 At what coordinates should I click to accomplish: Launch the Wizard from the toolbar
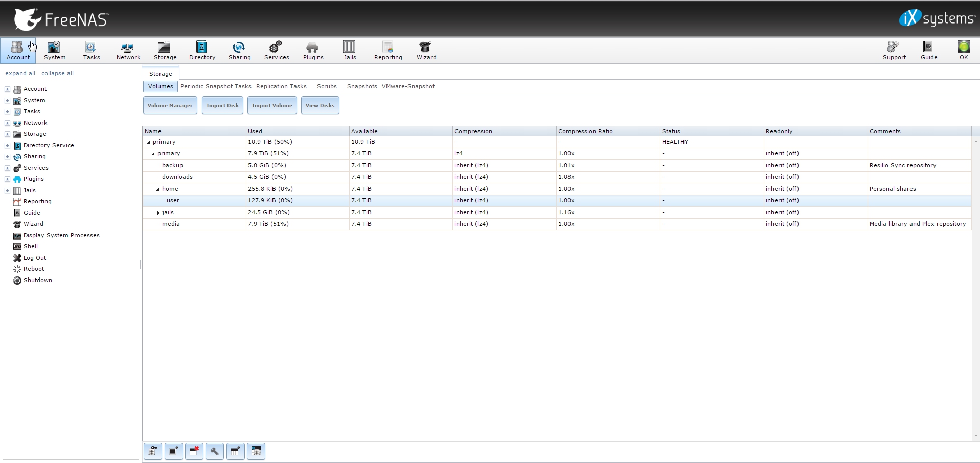[x=426, y=50]
